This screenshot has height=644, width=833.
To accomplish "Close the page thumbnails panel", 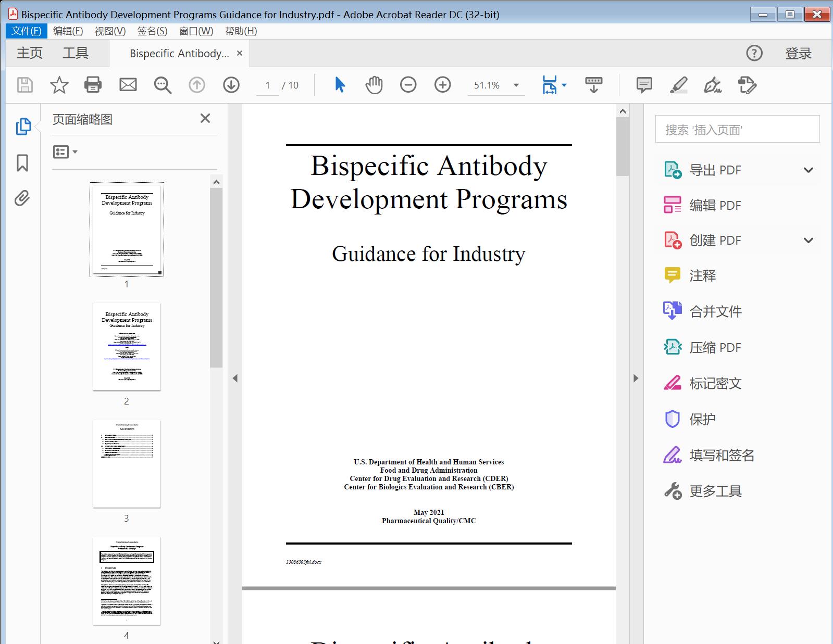I will click(205, 119).
